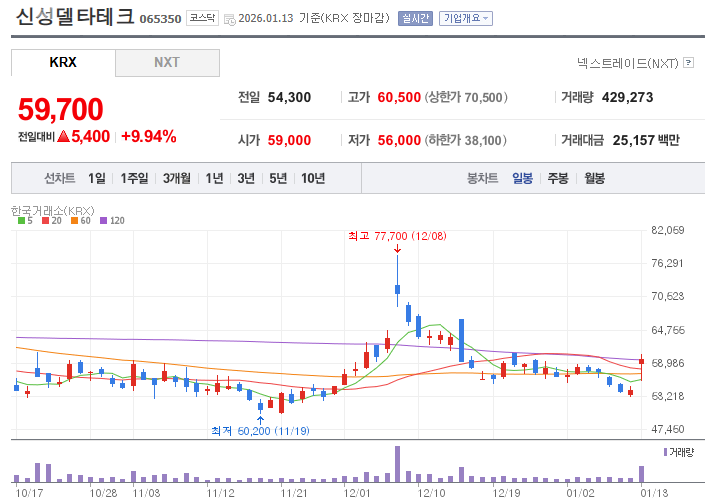Image resolution: width=705 pixels, height=501 pixels.
Task: Click the 한국거래소(KRX) chart title
Action: point(53,210)
